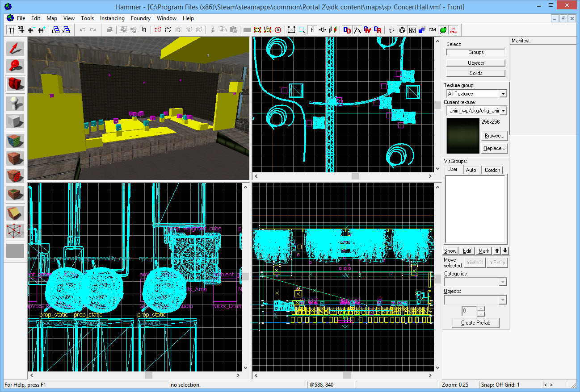Toggle texture lock 'tl' button
580x392 pixels.
coord(312,30)
